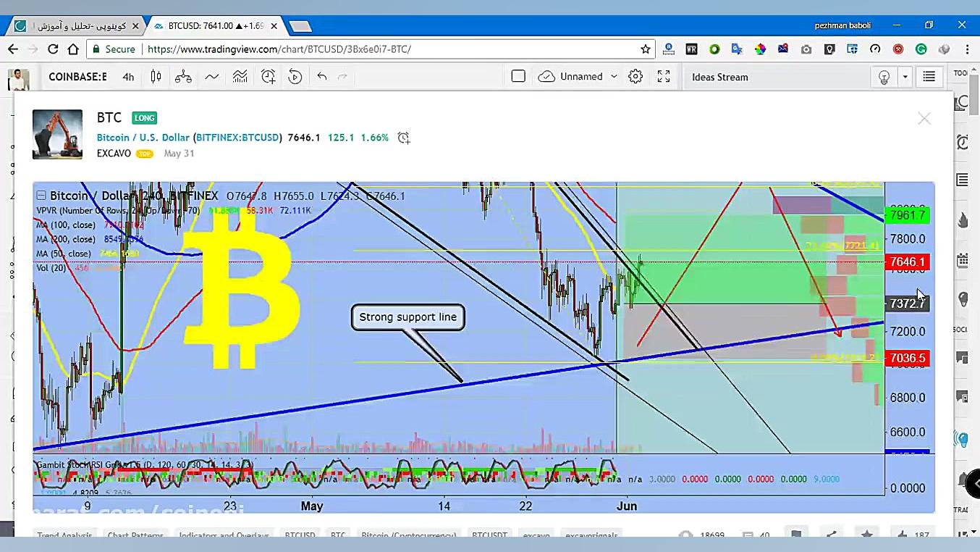Click the Strong support line callout
Screen dimensions: 980x552
[408, 317]
